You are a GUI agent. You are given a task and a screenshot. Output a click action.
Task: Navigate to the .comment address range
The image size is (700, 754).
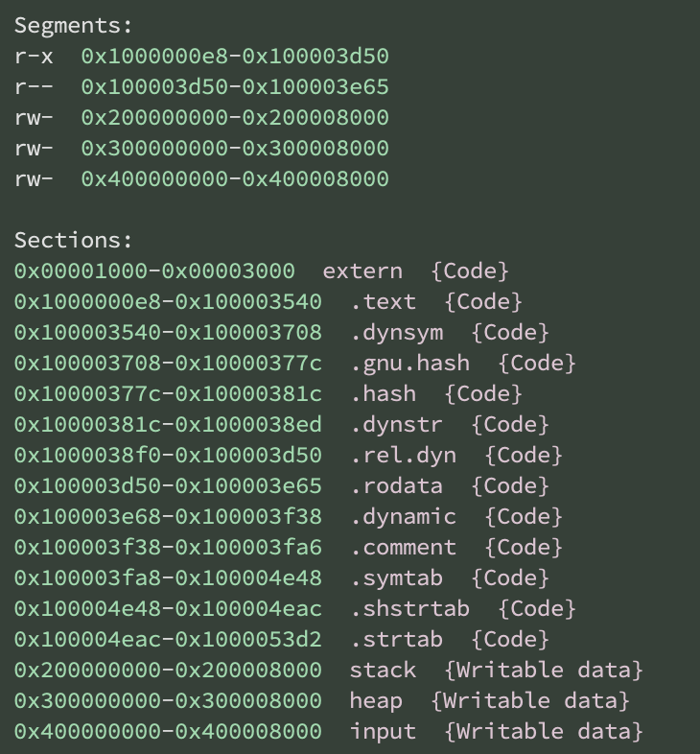(x=168, y=548)
